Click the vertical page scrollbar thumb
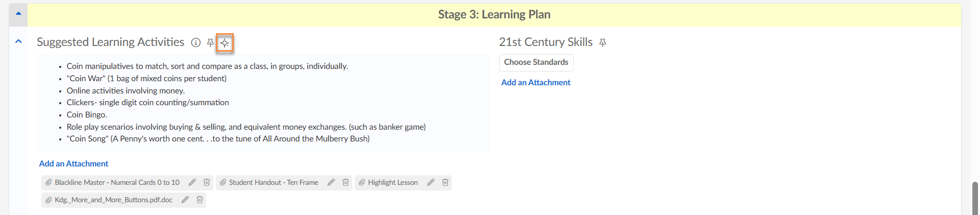980x215 pixels. [975, 198]
